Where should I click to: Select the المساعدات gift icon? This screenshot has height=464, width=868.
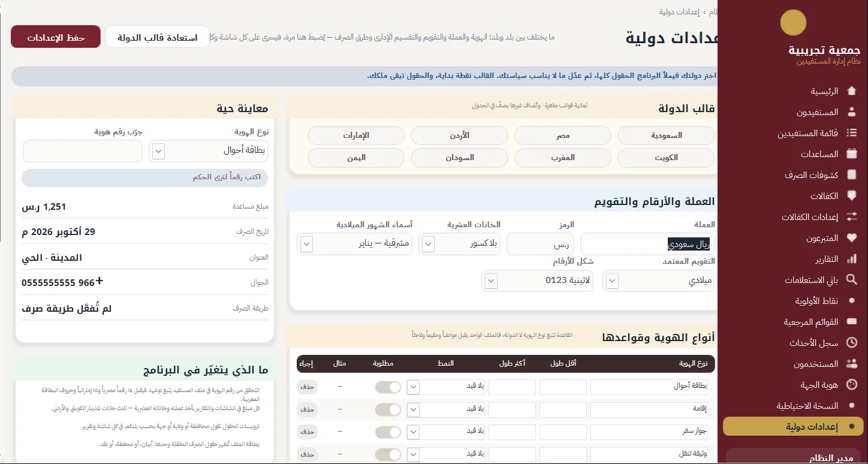(851, 154)
